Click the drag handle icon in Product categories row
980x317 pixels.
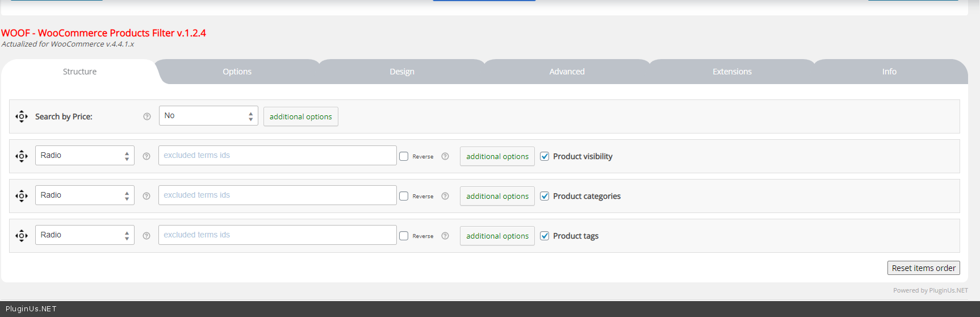22,196
